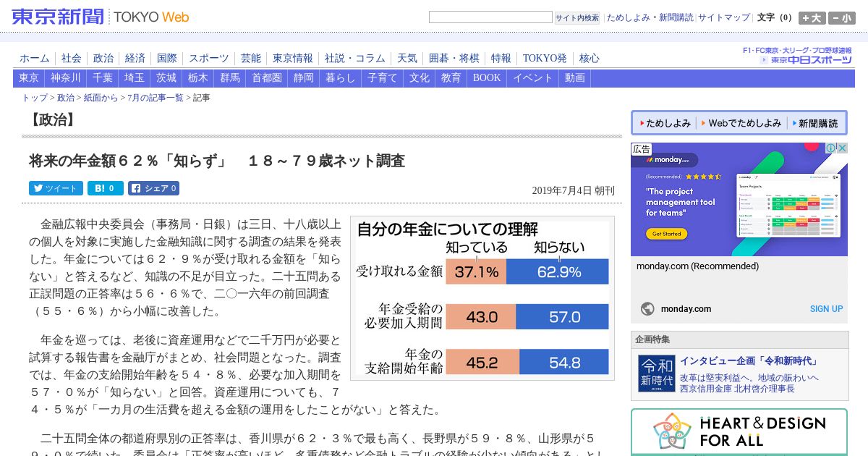
Task: Click the 文字（0） text size indicator
Action: point(775,17)
